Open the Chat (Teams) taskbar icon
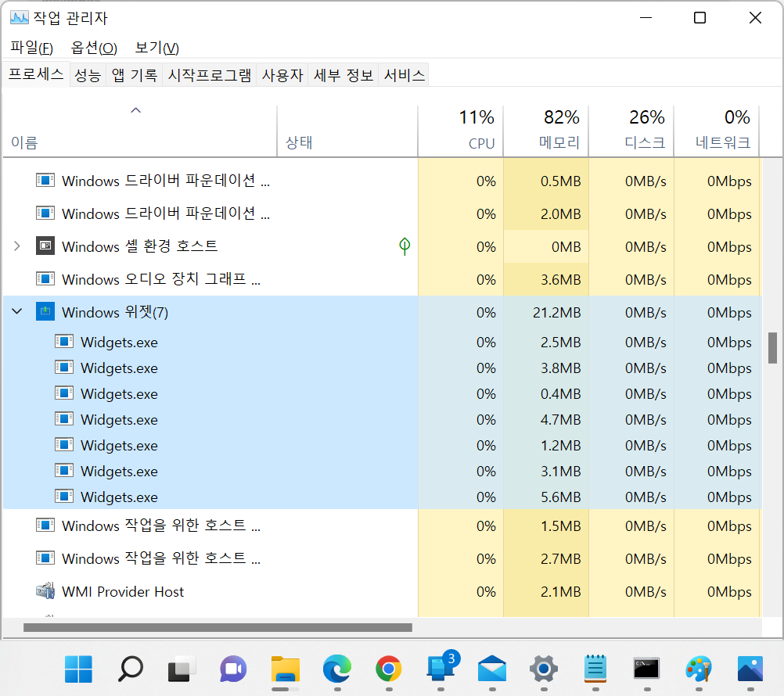The height and width of the screenshot is (696, 784). point(233,669)
